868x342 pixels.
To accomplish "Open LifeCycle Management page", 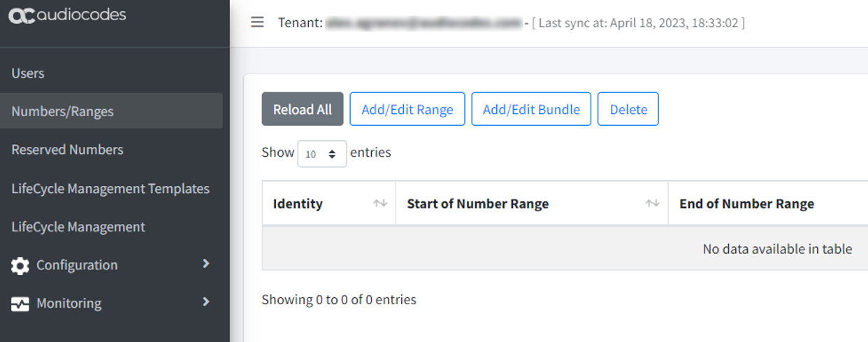I will 78,227.
